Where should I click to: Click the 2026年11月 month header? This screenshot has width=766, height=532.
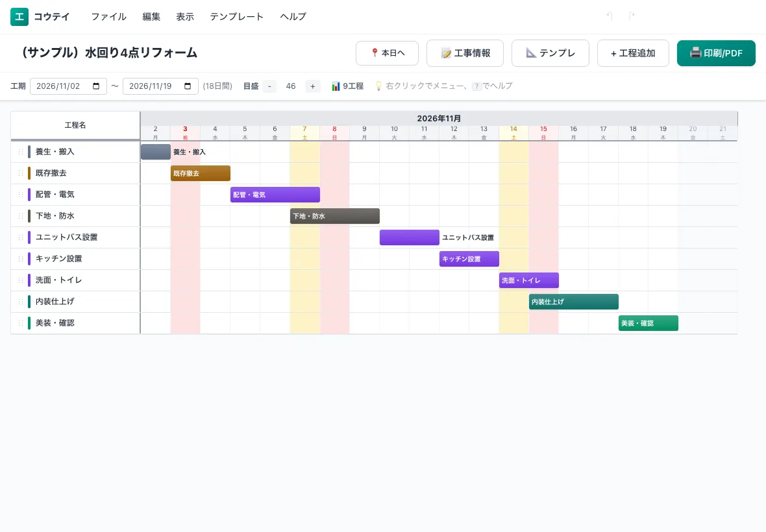439,119
